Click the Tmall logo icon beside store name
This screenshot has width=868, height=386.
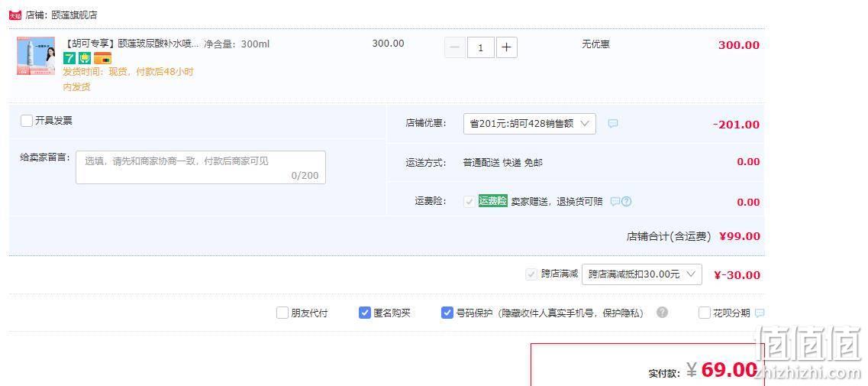tap(15, 15)
